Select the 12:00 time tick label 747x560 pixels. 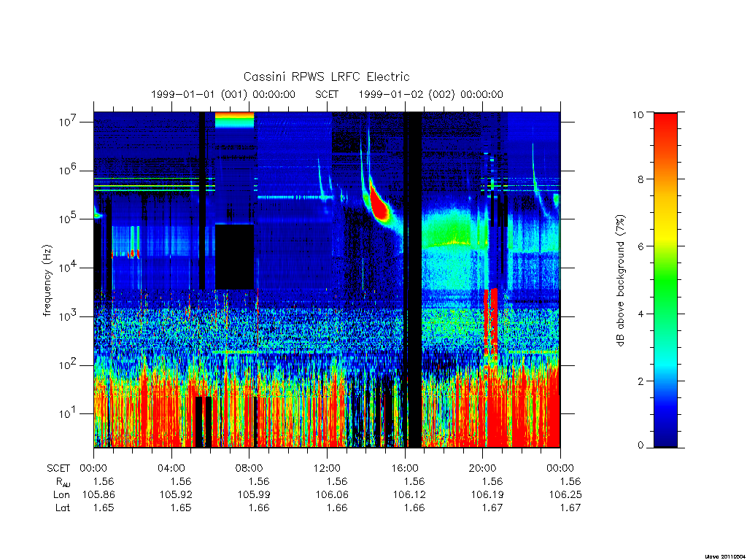(x=327, y=468)
